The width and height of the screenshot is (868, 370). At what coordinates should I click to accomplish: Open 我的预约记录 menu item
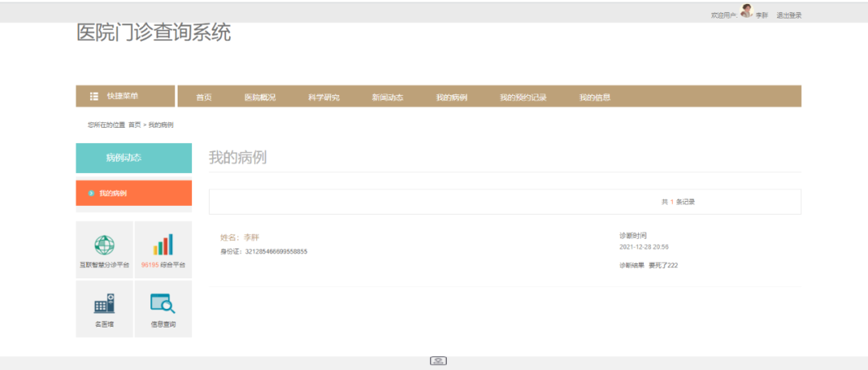tap(523, 97)
